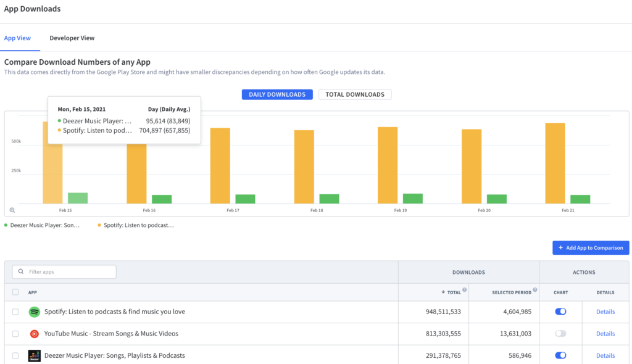Image resolution: width=632 pixels, height=364 pixels.
Task: Select the DAILY DOWNLOADS view
Action: click(x=277, y=94)
